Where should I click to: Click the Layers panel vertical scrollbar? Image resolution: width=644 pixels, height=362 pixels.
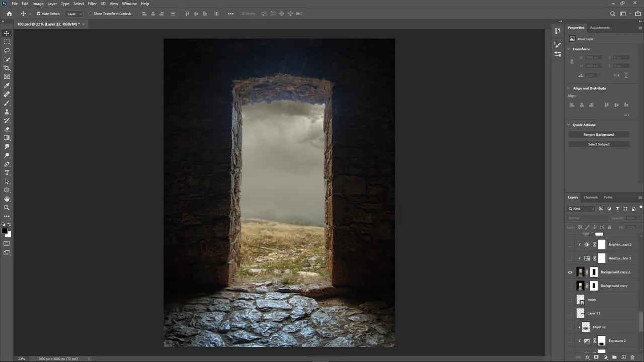640,320
